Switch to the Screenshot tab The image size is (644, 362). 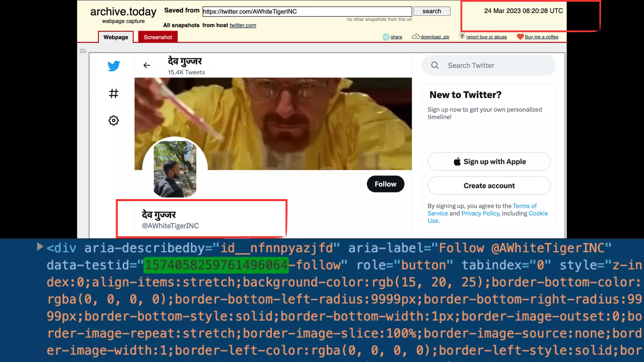point(158,37)
